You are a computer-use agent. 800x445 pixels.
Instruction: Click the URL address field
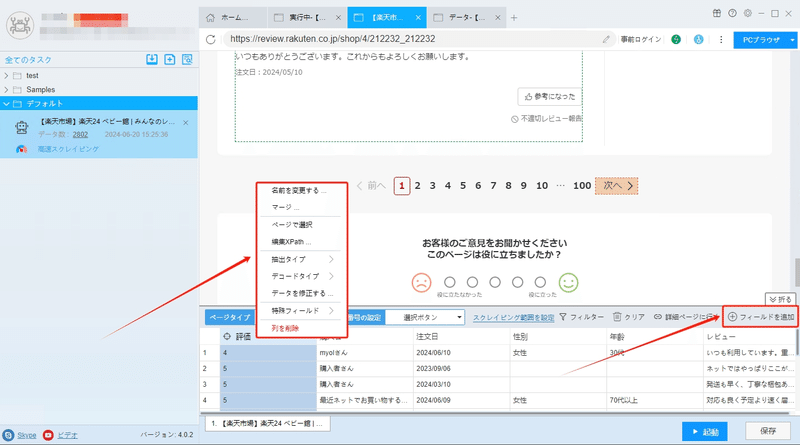coord(418,39)
